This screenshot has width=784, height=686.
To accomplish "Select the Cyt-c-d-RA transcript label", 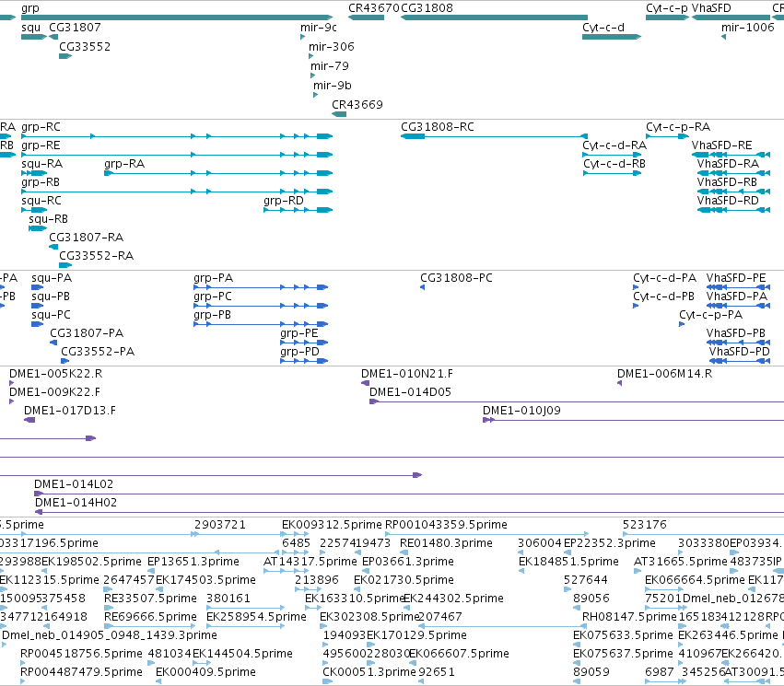I will (x=614, y=145).
